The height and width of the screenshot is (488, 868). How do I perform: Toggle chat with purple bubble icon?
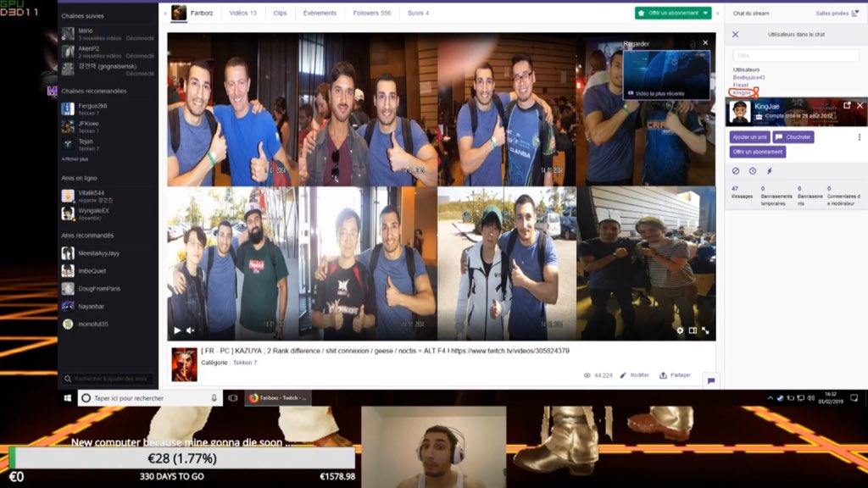pos(711,380)
